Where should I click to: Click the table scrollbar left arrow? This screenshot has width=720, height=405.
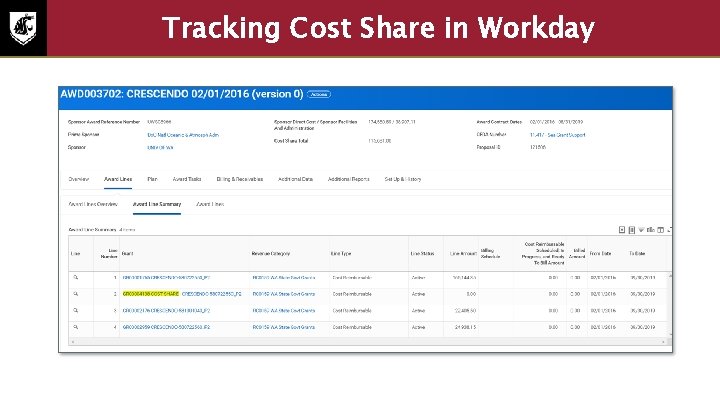pos(73,342)
